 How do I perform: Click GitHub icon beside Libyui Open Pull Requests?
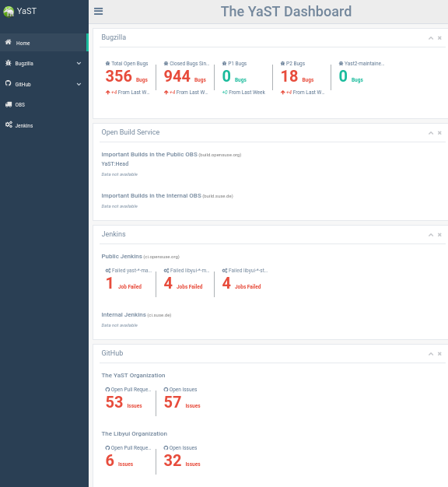(x=107, y=448)
